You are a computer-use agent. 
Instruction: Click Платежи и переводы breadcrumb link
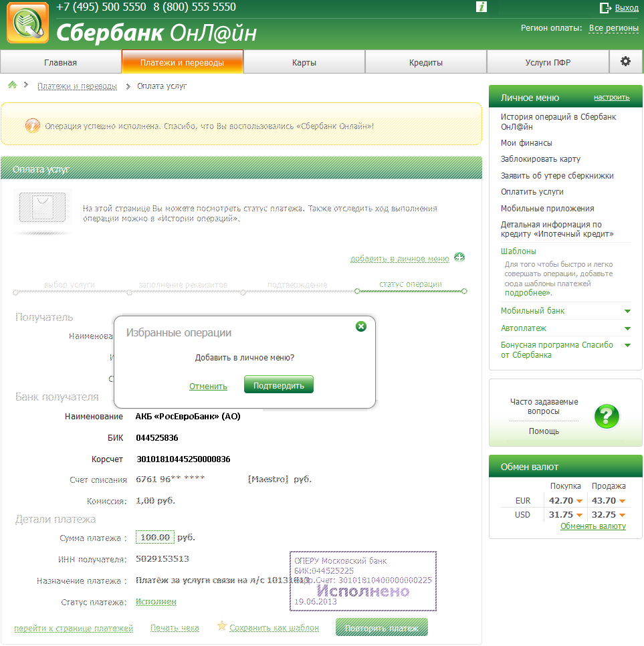(x=77, y=86)
